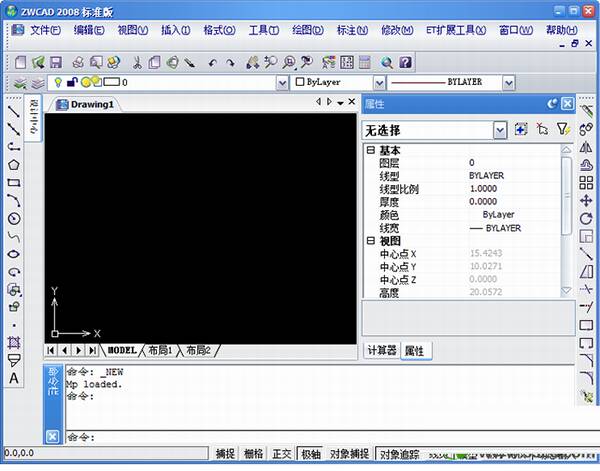Select the Circle tool
This screenshot has height=471, width=600.
14,218
